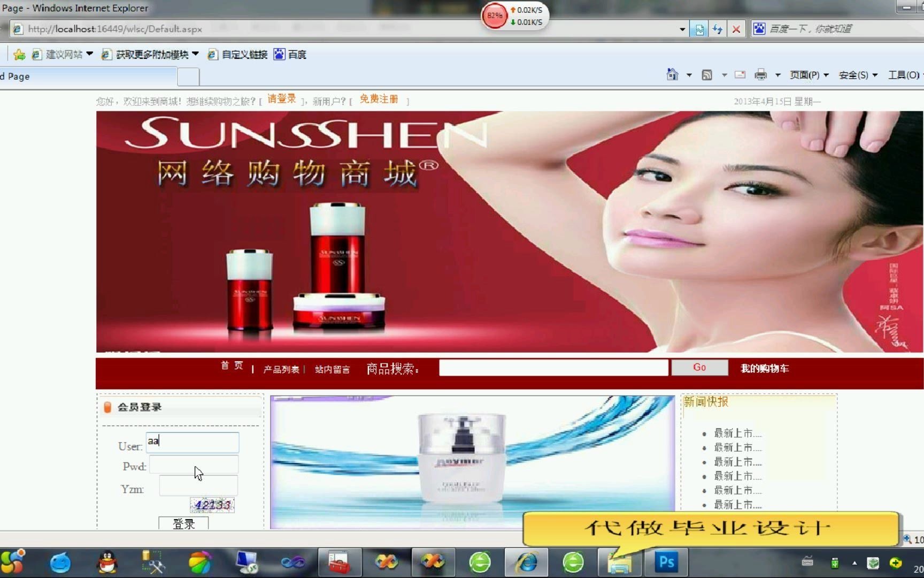Open the Photoshop taskbar icon

pyautogui.click(x=666, y=563)
